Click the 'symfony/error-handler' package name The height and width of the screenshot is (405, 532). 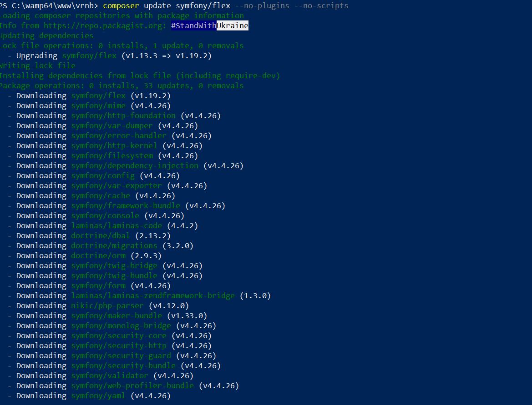119,135
